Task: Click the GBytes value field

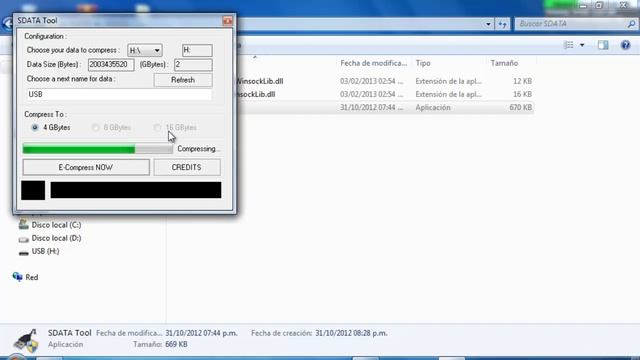Action: [193, 64]
